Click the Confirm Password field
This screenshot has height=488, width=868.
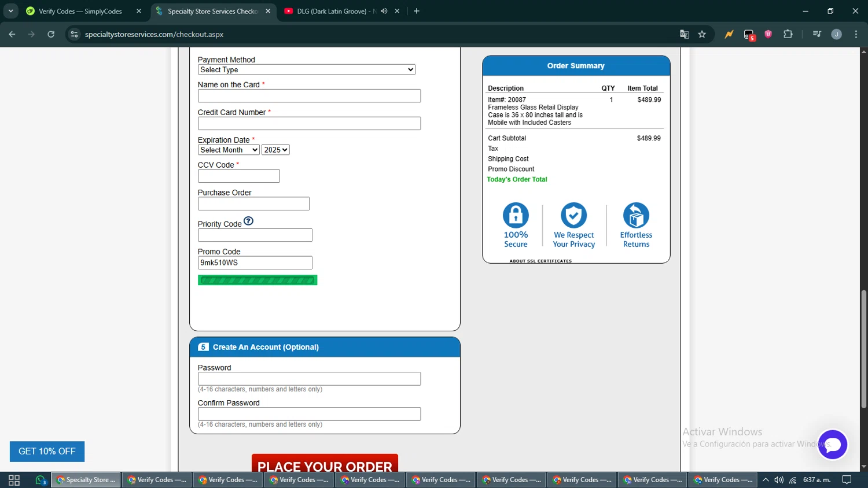[x=309, y=414]
